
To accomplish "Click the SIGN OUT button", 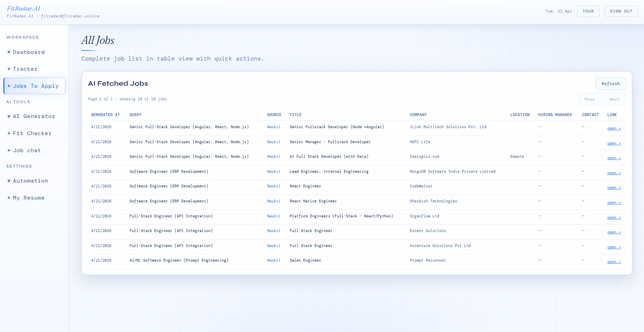I will pos(621,11).
